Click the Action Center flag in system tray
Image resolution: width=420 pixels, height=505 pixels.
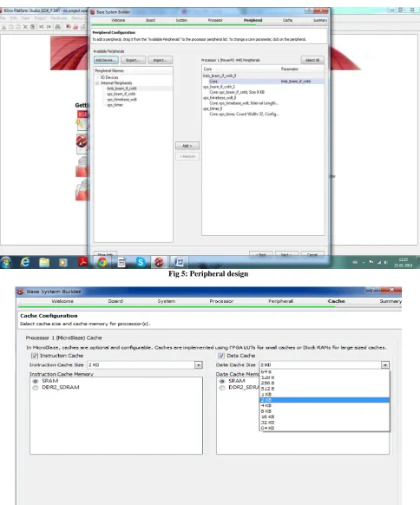tap(371, 263)
